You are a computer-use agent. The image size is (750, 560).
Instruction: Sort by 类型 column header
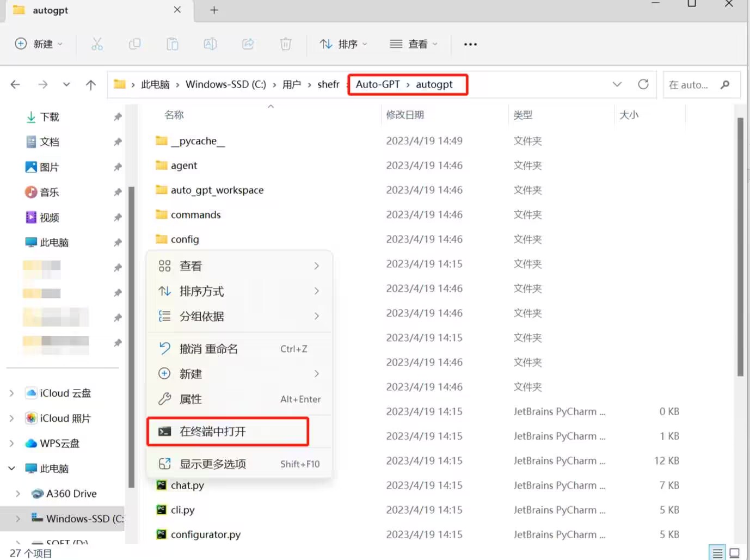pos(523,115)
